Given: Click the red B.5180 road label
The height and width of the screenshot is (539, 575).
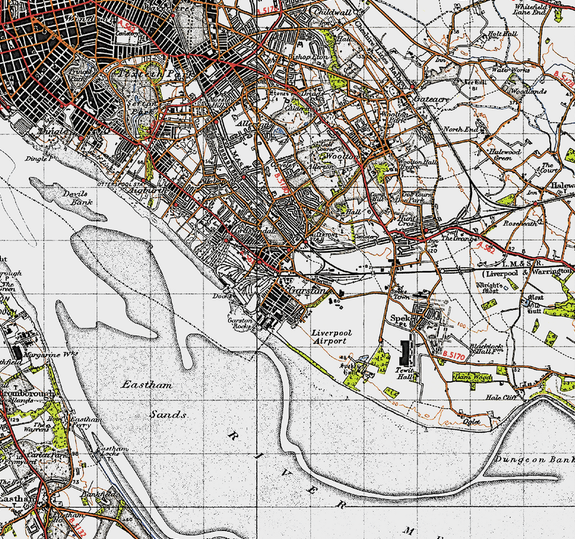Looking at the screenshot, I should pyautogui.click(x=282, y=183).
